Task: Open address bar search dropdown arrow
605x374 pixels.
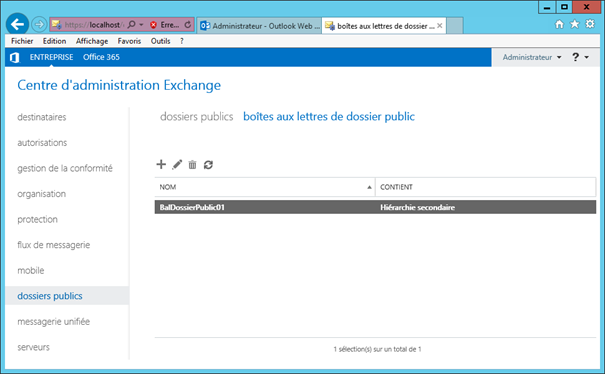Action: pyautogui.click(x=141, y=25)
